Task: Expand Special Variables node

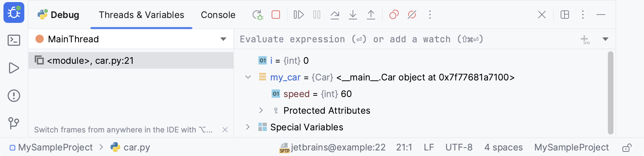Action: coord(248,127)
